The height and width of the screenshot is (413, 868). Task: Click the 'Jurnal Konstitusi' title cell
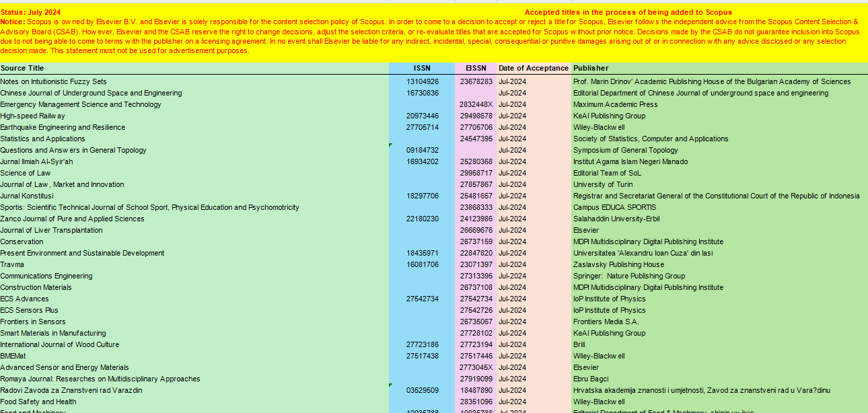click(x=194, y=196)
